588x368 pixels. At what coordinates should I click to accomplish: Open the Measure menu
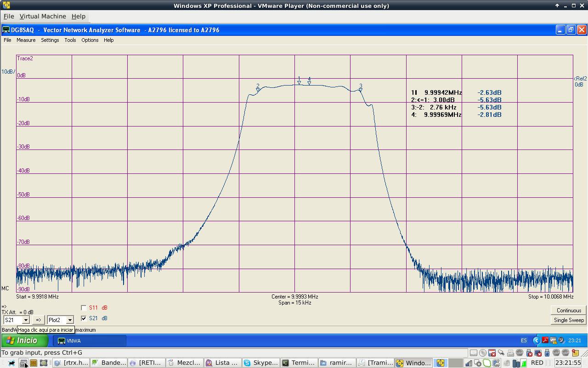(x=26, y=40)
